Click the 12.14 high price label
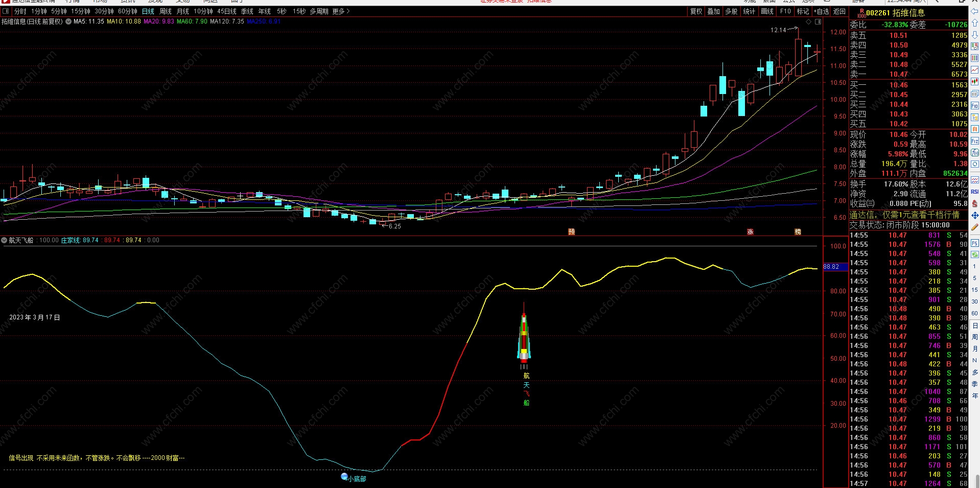This screenshot has width=980, height=488. [x=778, y=30]
